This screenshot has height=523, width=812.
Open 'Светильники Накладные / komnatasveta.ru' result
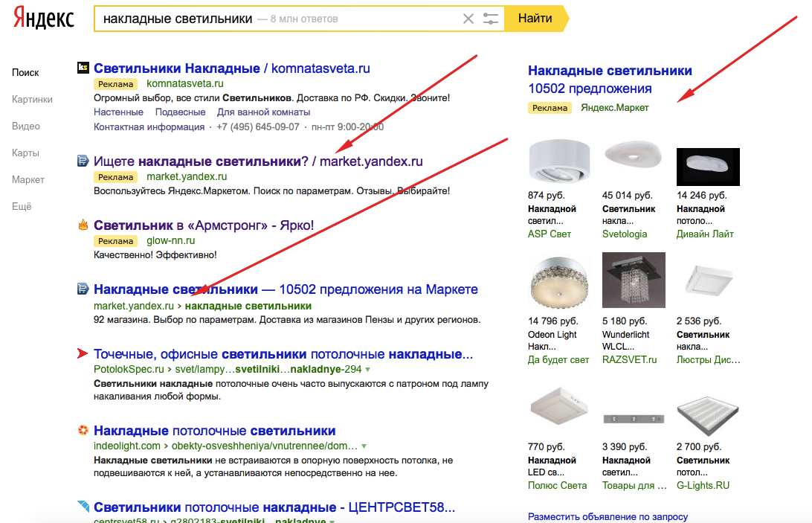(231, 68)
